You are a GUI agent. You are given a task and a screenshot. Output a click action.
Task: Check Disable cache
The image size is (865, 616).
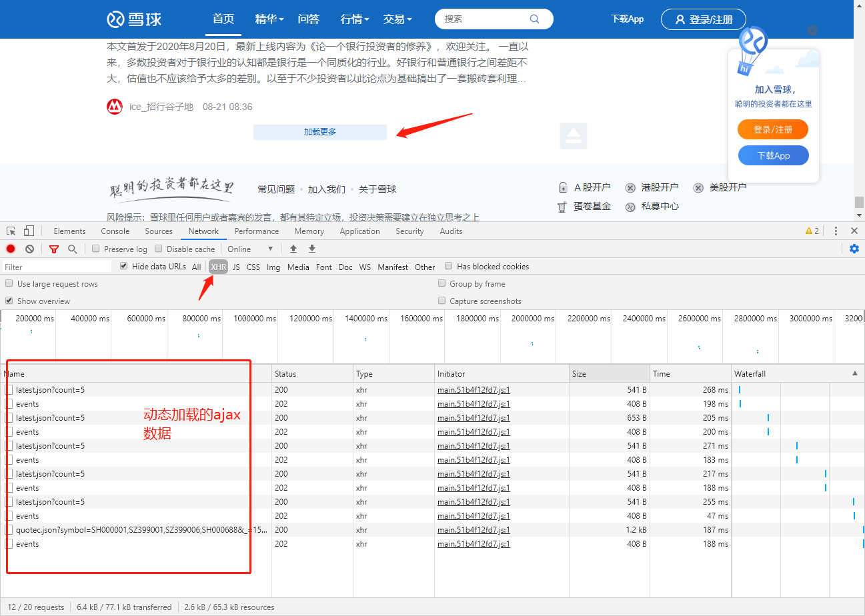coord(159,248)
